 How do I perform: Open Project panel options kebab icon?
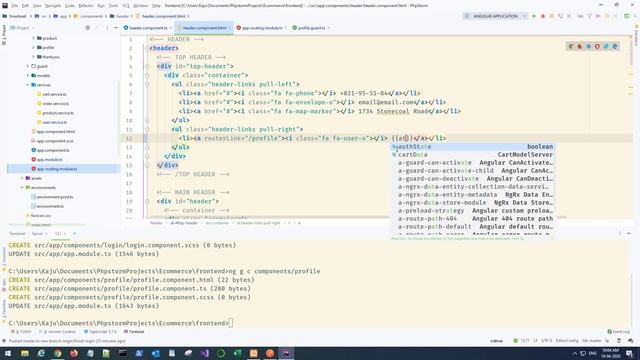tap(107, 28)
